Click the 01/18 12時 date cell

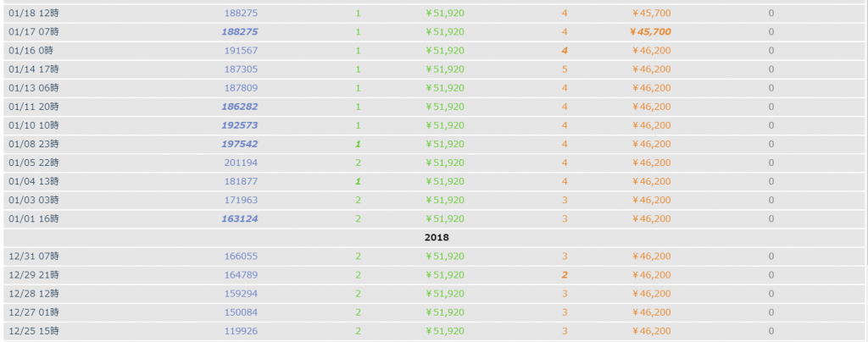click(34, 14)
